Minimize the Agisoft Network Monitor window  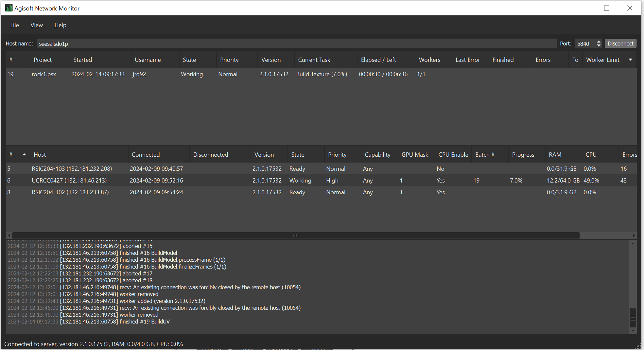pos(584,8)
